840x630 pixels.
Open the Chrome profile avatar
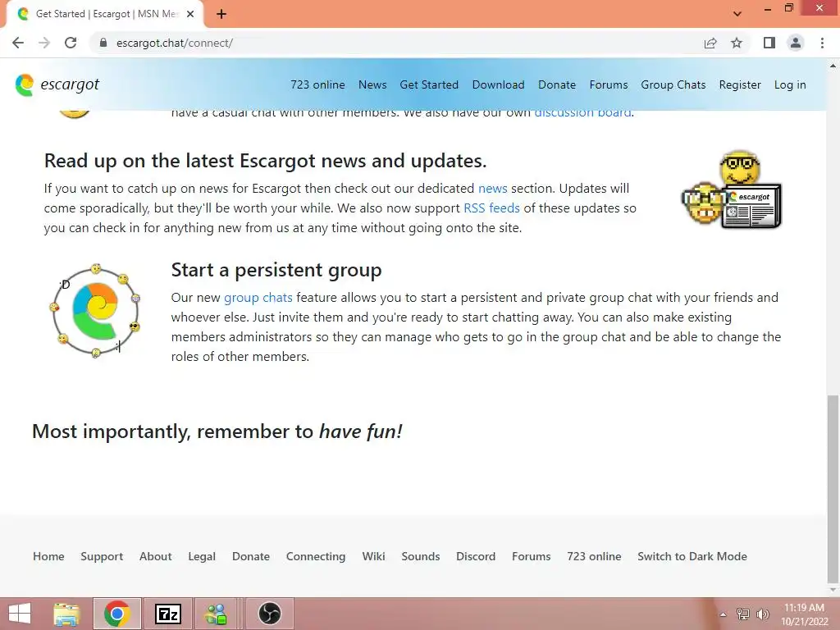796,43
